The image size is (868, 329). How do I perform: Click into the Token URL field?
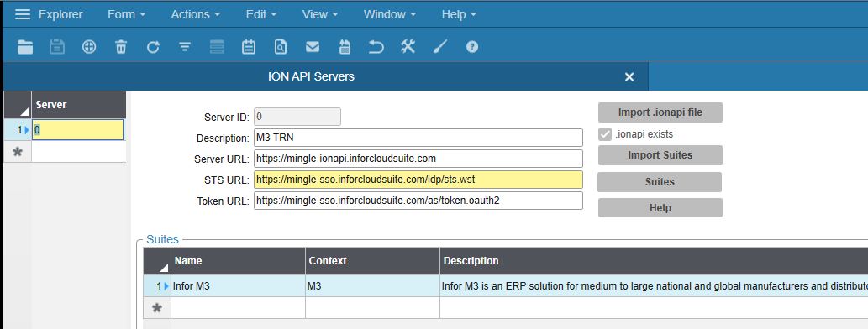coord(418,201)
